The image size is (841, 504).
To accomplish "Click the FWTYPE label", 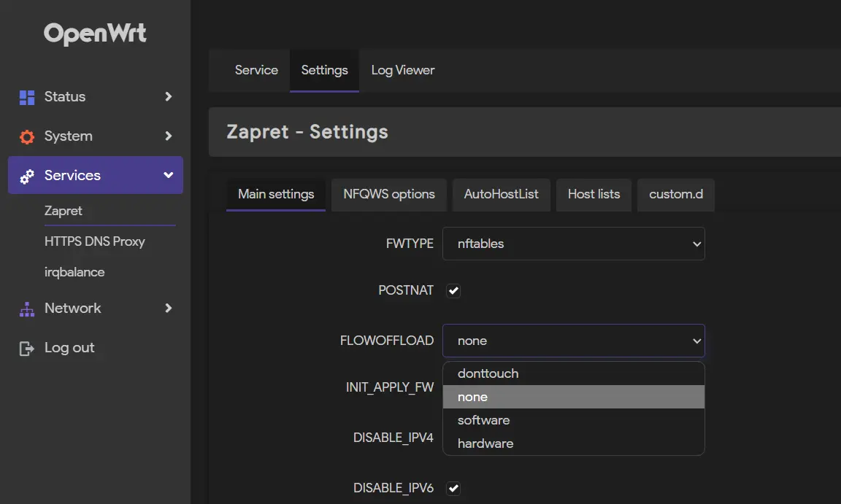I will [410, 244].
